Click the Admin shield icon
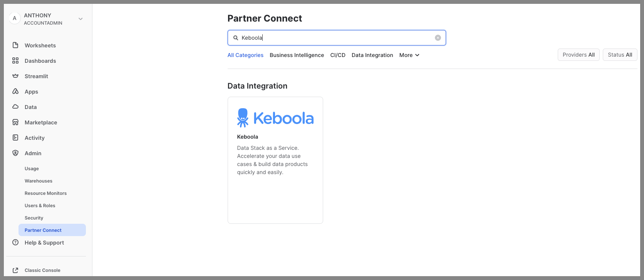 pyautogui.click(x=15, y=153)
